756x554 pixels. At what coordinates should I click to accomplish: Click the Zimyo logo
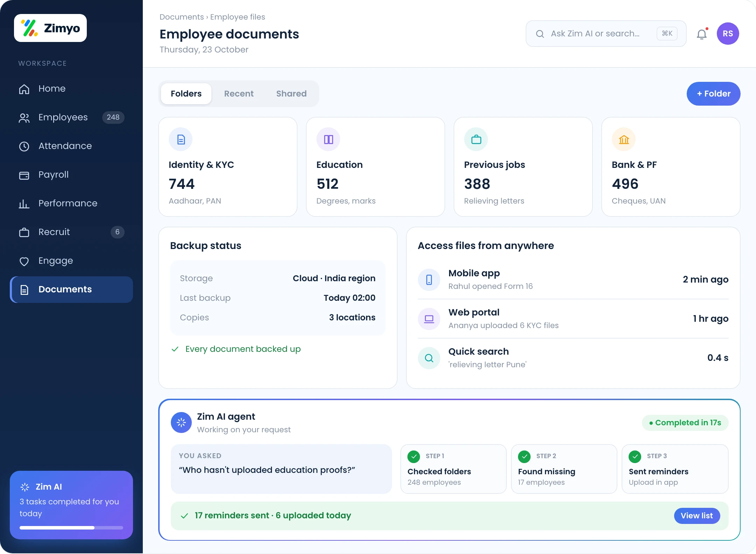(x=50, y=28)
